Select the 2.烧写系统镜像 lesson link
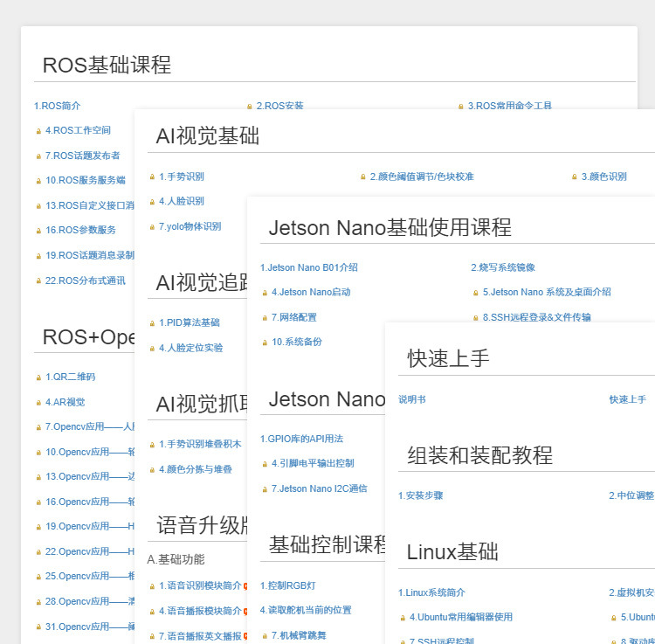The height and width of the screenshot is (644, 655). pyautogui.click(x=503, y=267)
